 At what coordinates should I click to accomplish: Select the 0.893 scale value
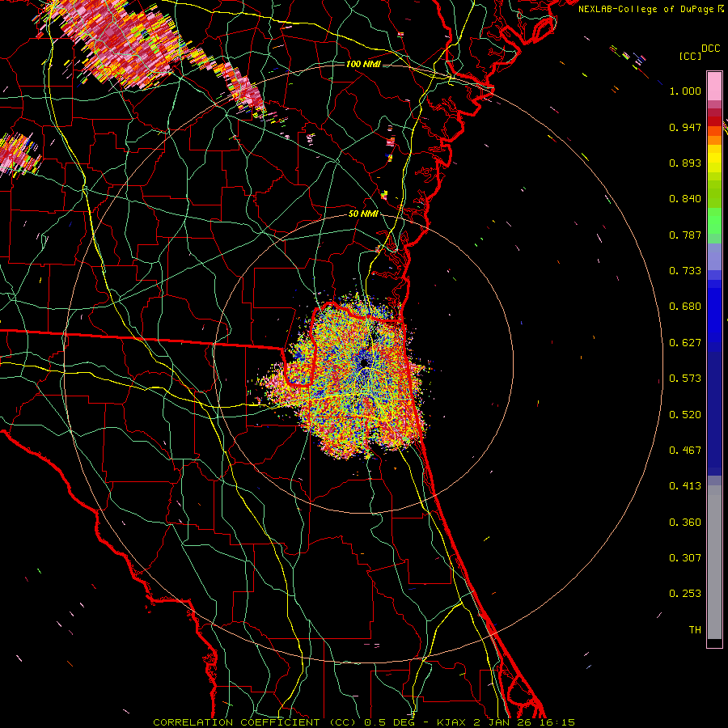tap(685, 163)
